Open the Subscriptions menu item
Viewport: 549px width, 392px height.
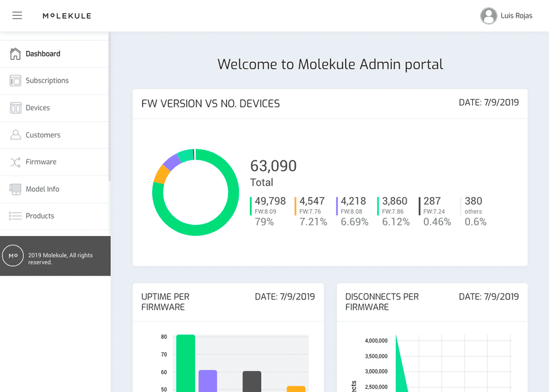click(x=54, y=81)
